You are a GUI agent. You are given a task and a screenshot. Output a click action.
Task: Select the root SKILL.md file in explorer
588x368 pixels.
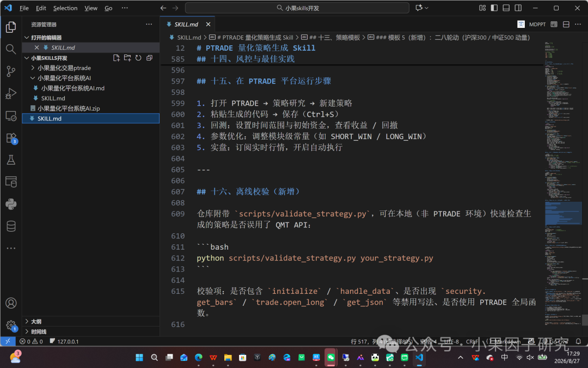pyautogui.click(x=91, y=118)
